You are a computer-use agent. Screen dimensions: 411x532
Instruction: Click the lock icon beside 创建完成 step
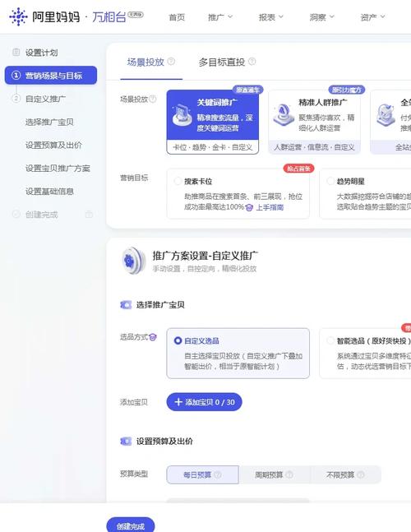89,215
